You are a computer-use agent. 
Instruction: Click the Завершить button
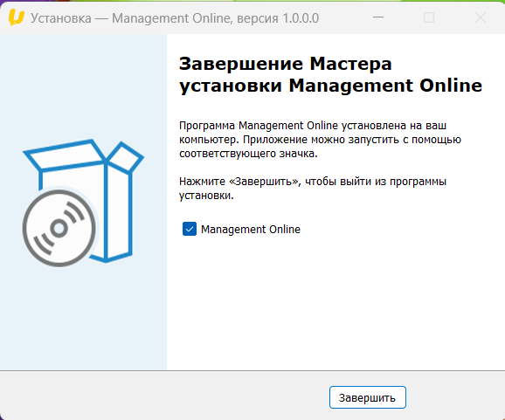pyautogui.click(x=368, y=397)
